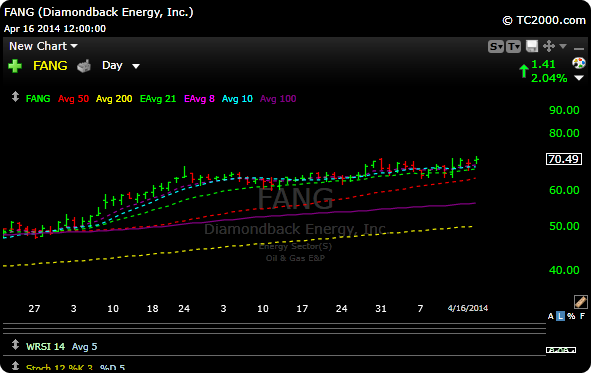Open the color palette icon
This screenshot has width=591, height=373.
click(579, 63)
